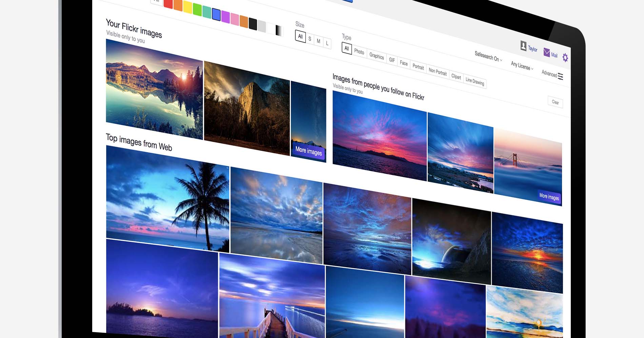Open settings via the purple gear icon

(565, 58)
